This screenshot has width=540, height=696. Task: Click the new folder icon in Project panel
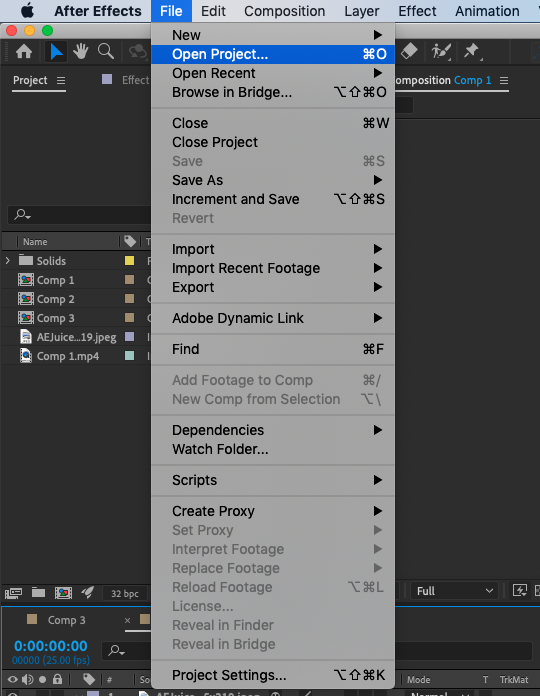tap(38, 593)
